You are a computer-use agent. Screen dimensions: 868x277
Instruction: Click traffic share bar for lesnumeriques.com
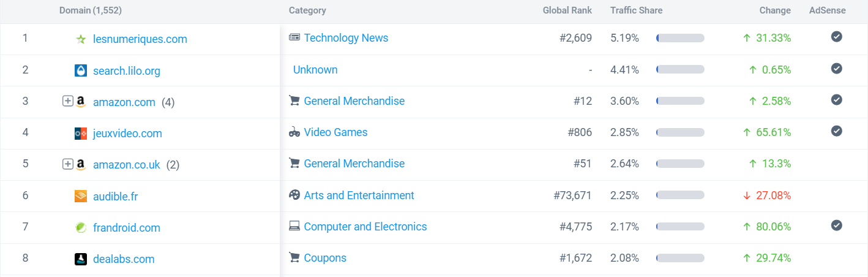[680, 38]
